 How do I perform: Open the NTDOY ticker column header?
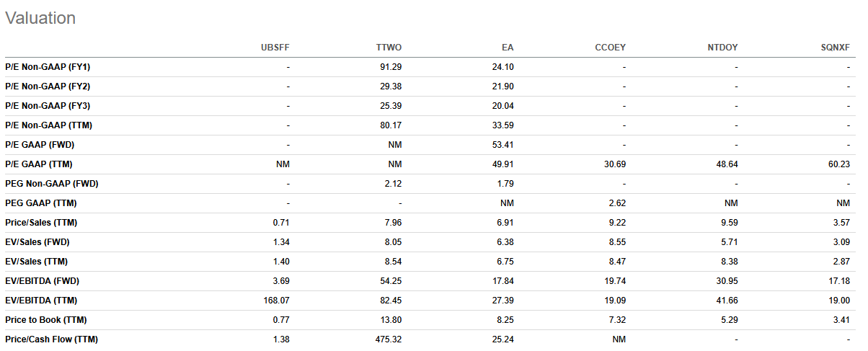click(722, 48)
